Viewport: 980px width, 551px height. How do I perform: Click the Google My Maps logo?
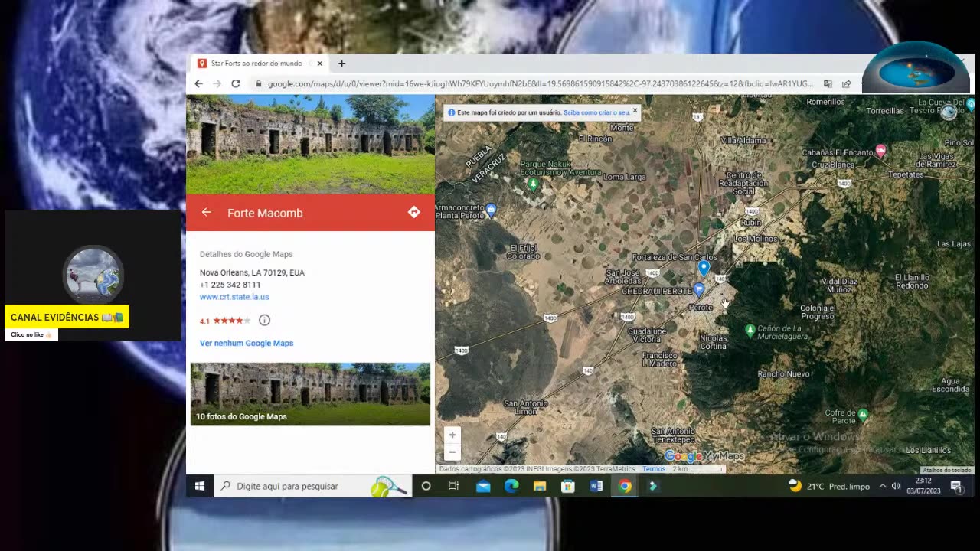pos(704,456)
